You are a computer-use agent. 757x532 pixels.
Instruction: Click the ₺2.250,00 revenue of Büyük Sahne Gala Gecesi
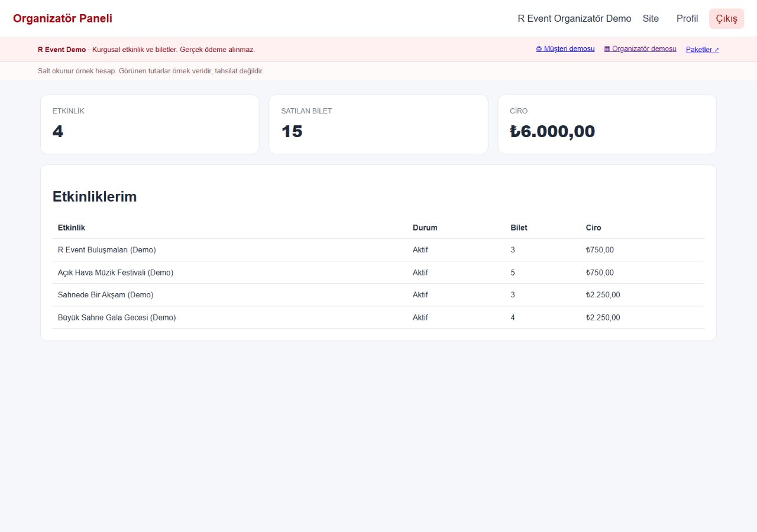coord(603,317)
